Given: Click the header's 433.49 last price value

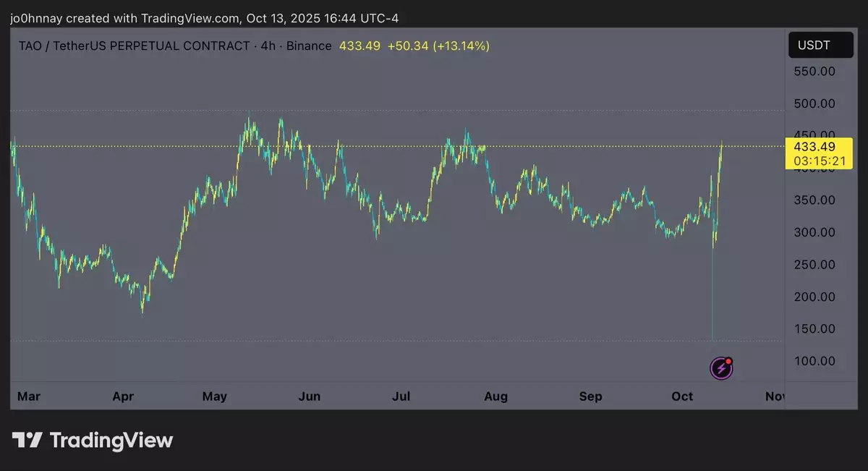Looking at the screenshot, I should point(359,46).
